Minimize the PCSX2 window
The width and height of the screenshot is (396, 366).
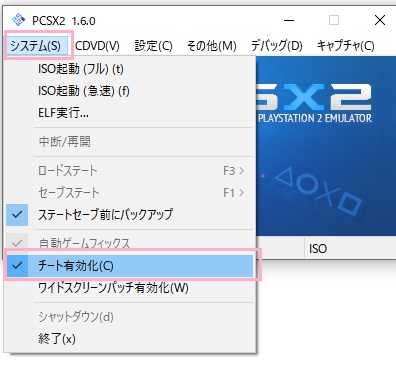289,20
